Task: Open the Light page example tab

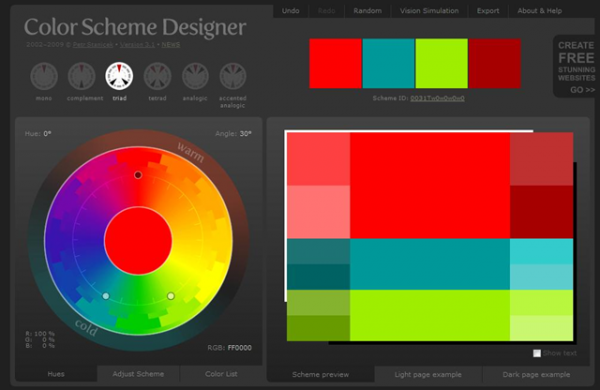Action: coord(428,375)
